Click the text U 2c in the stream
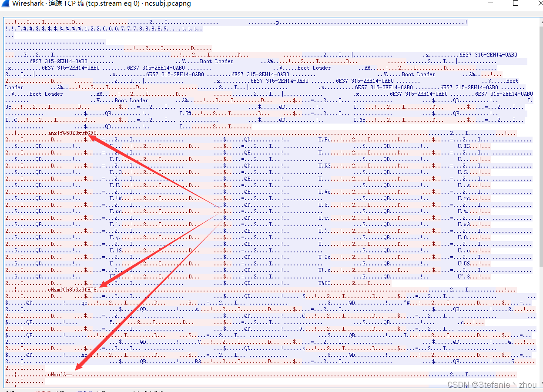 pyautogui.click(x=325, y=257)
